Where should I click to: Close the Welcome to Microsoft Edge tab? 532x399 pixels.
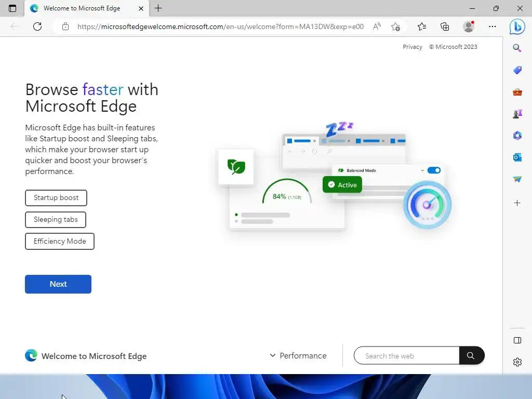click(141, 8)
